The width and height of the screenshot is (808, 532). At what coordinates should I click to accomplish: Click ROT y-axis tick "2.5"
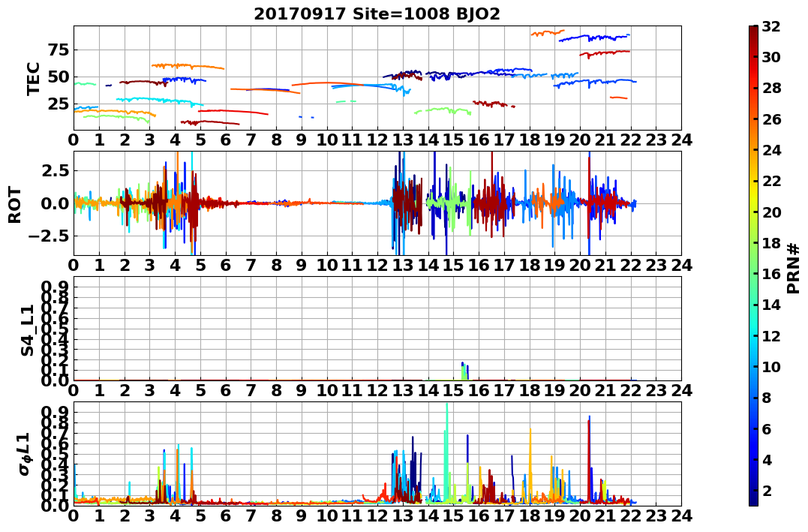click(57, 170)
